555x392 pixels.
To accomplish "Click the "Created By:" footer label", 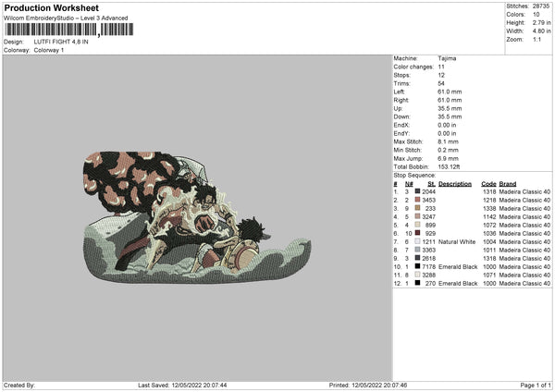I will [19, 385].
